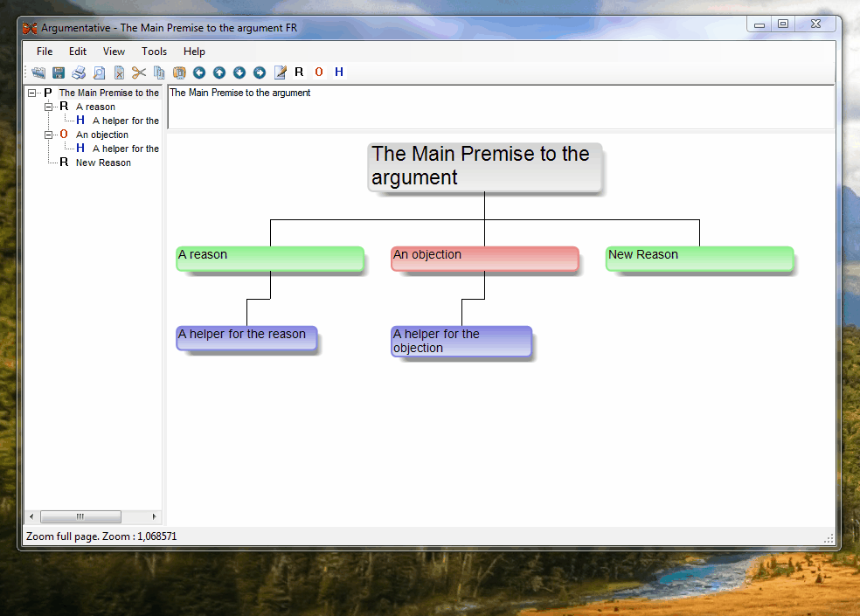Move node down with down arrow icon
This screenshot has width=860, height=616.
pos(239,73)
